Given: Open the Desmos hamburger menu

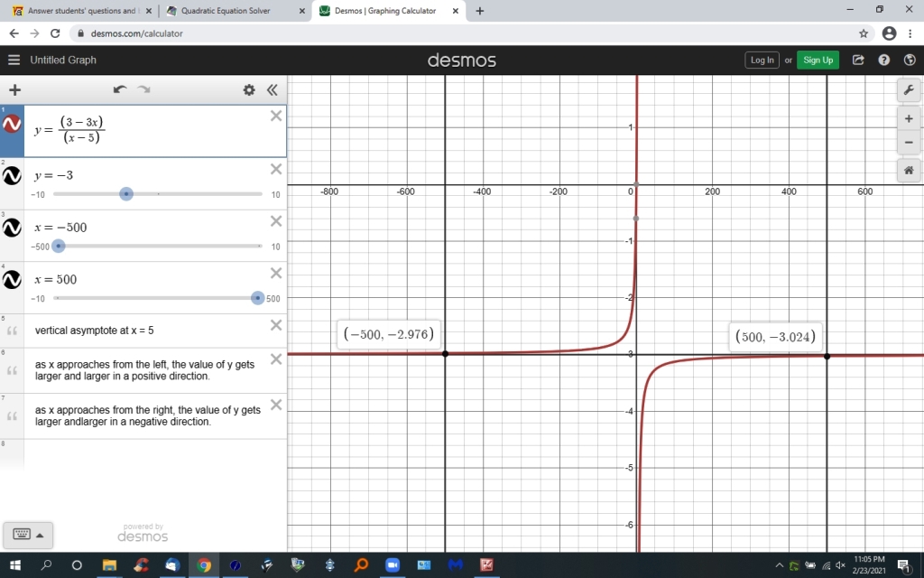Looking at the screenshot, I should [x=14, y=60].
